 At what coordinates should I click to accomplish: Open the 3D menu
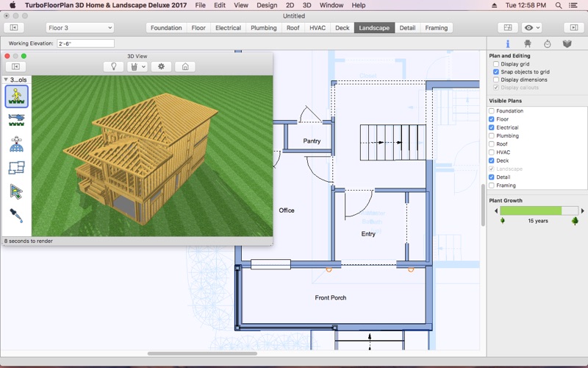tap(306, 5)
